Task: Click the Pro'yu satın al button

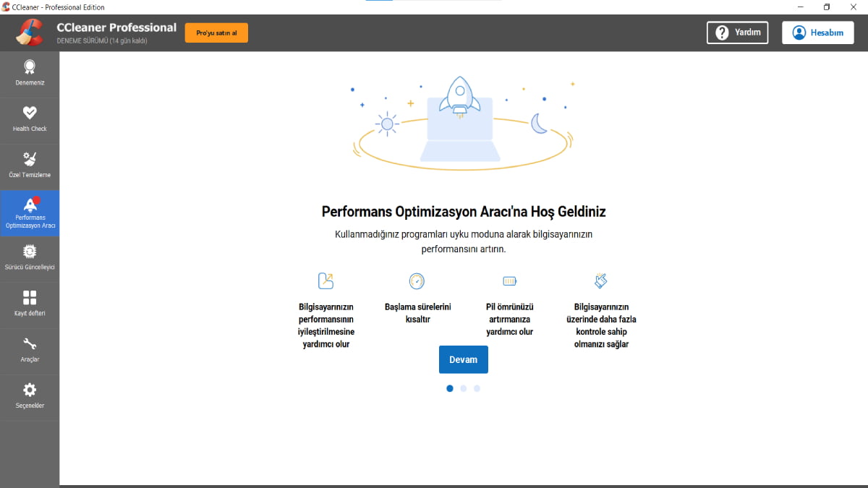Action: click(216, 32)
